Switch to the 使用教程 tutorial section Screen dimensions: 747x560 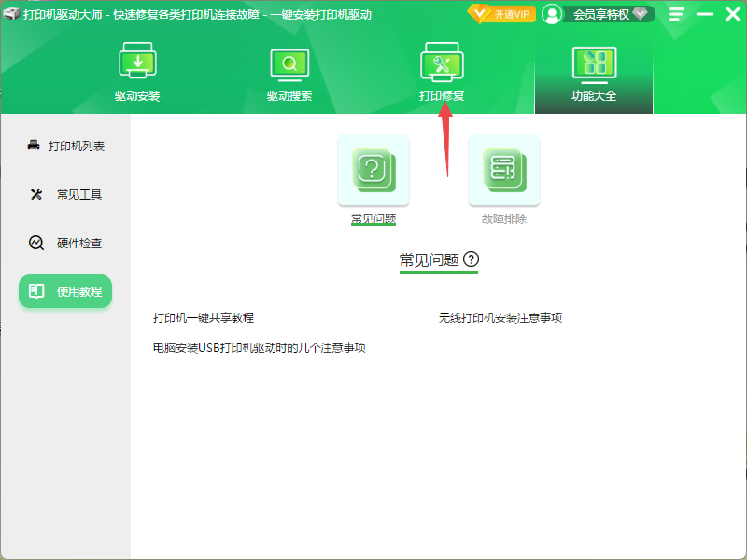pyautogui.click(x=64, y=291)
